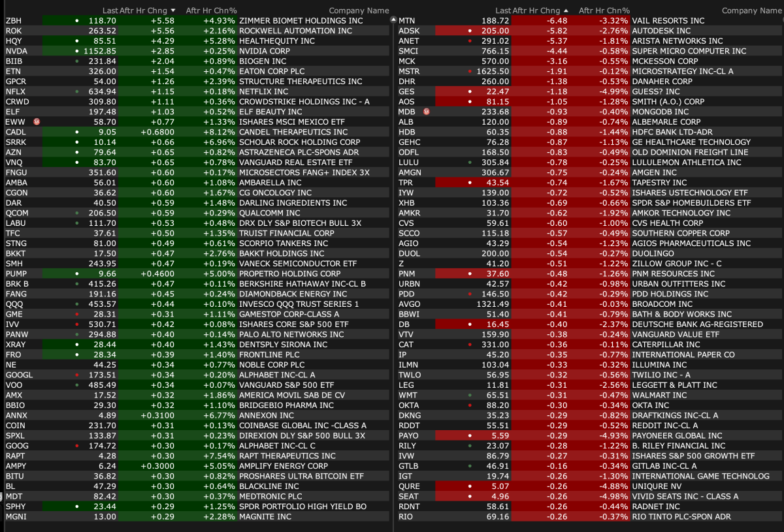Screen dimensions: 784x532
Task: Click the descending sort arrow in gainers header
Action: click(172, 10)
